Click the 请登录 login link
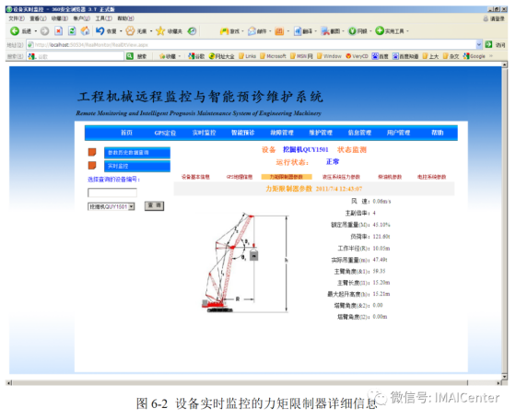The image size is (516, 420). click(x=494, y=18)
